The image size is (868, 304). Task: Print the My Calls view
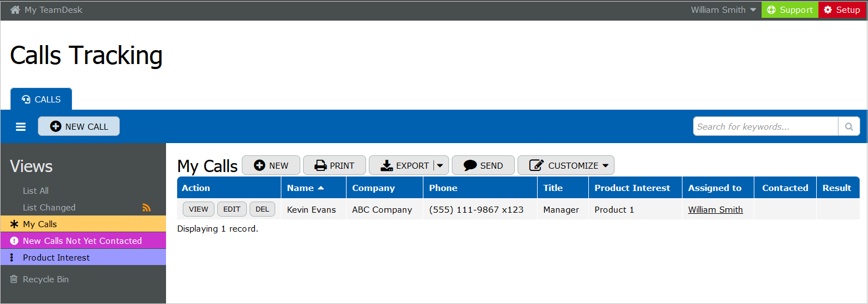[x=334, y=165]
